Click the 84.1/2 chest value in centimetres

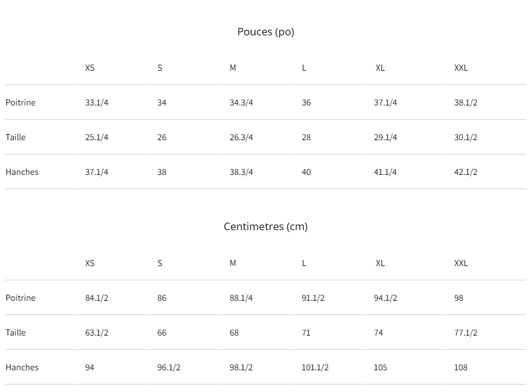97,298
